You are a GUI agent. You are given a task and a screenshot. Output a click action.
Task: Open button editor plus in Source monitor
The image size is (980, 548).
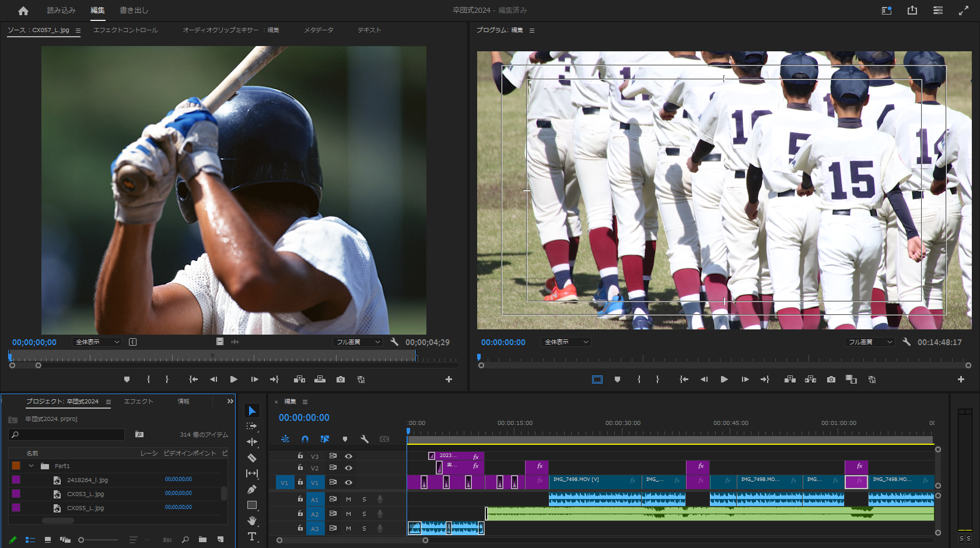point(449,380)
